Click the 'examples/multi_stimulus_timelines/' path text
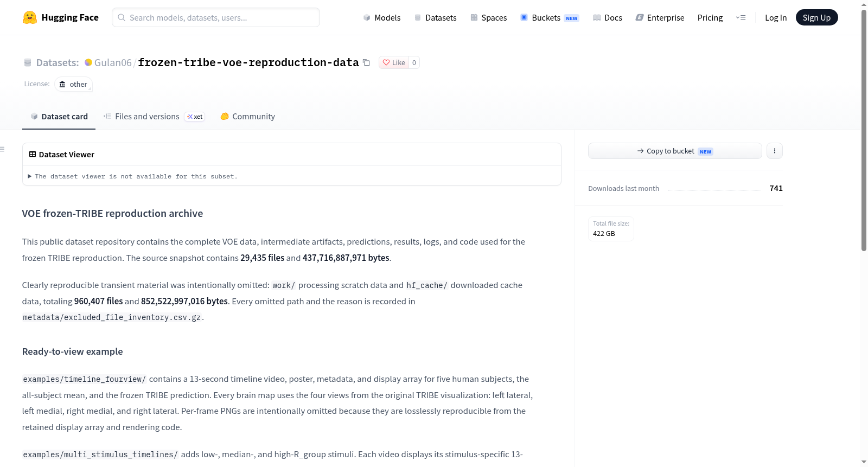This screenshot has width=868, height=467. click(100, 455)
